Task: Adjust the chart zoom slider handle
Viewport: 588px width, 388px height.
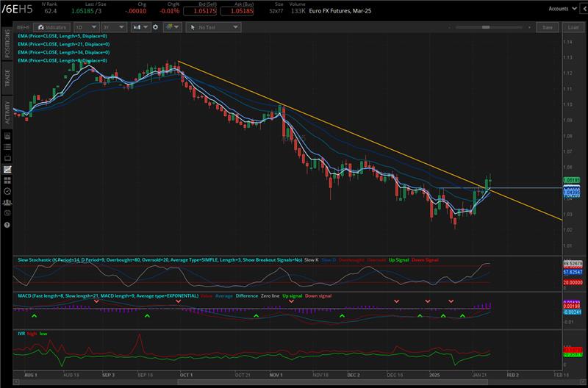Action: click(x=486, y=27)
